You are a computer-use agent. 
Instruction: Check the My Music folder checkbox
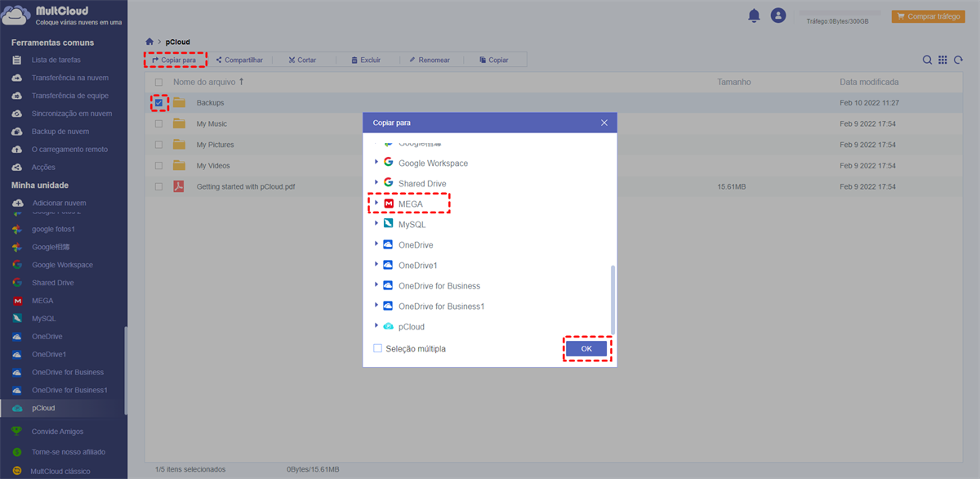coord(158,123)
